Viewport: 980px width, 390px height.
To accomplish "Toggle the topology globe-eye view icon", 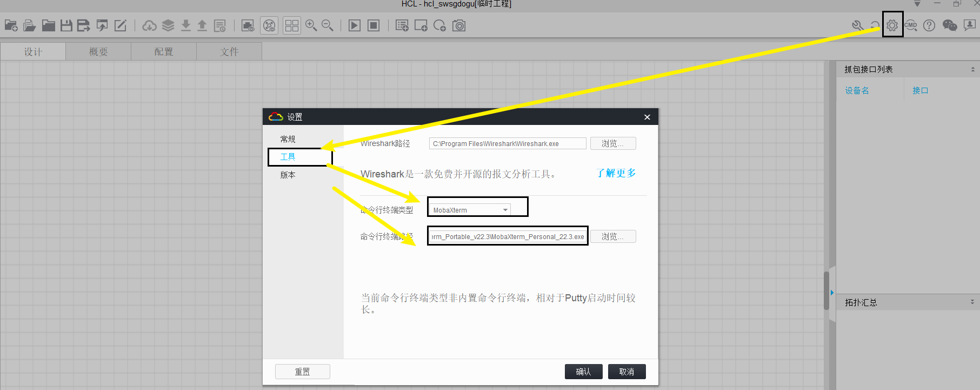I will click(x=269, y=25).
